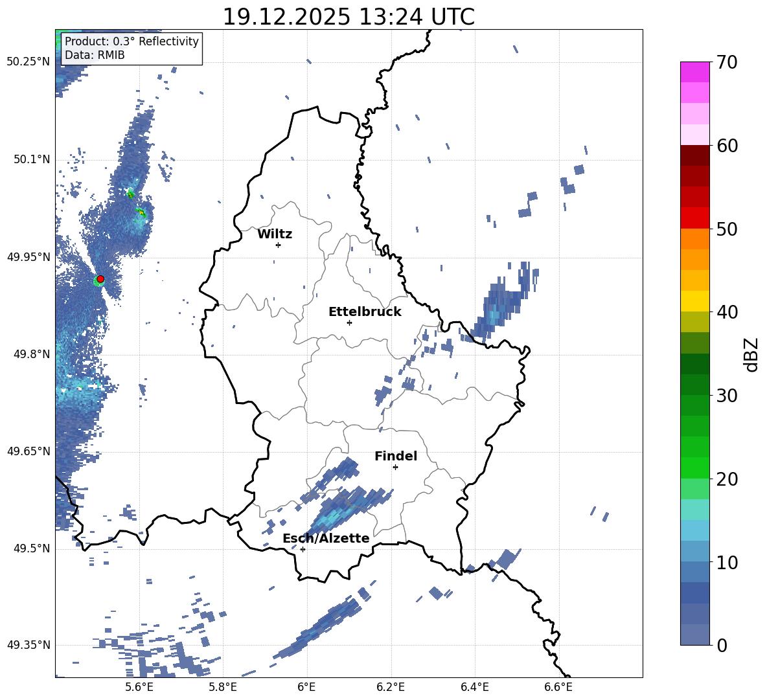
Task: Click the 70 colorbar tick label
Action: click(x=727, y=63)
